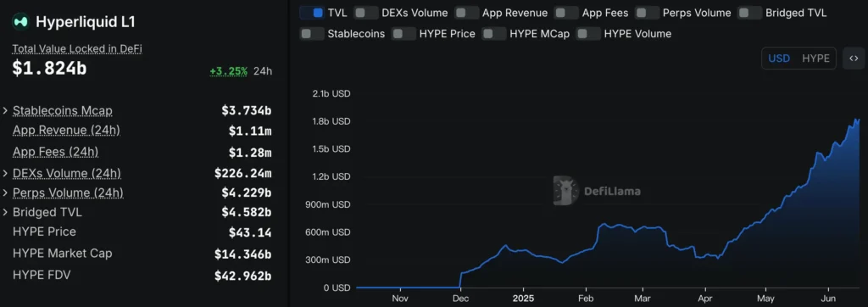The height and width of the screenshot is (307, 868).
Task: Turn on the HYPE MCap toggle
Action: click(494, 34)
